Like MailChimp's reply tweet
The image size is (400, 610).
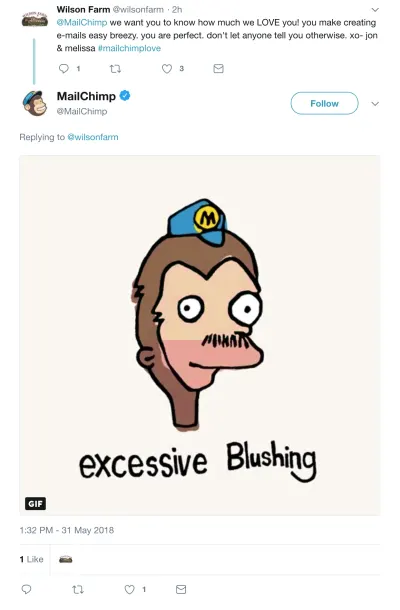(x=130, y=590)
